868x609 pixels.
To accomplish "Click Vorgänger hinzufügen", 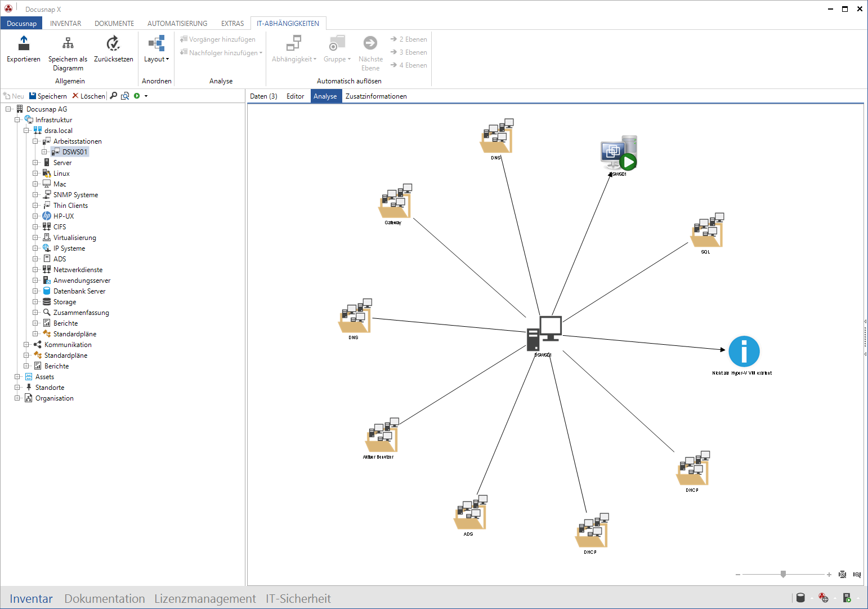I will click(217, 39).
